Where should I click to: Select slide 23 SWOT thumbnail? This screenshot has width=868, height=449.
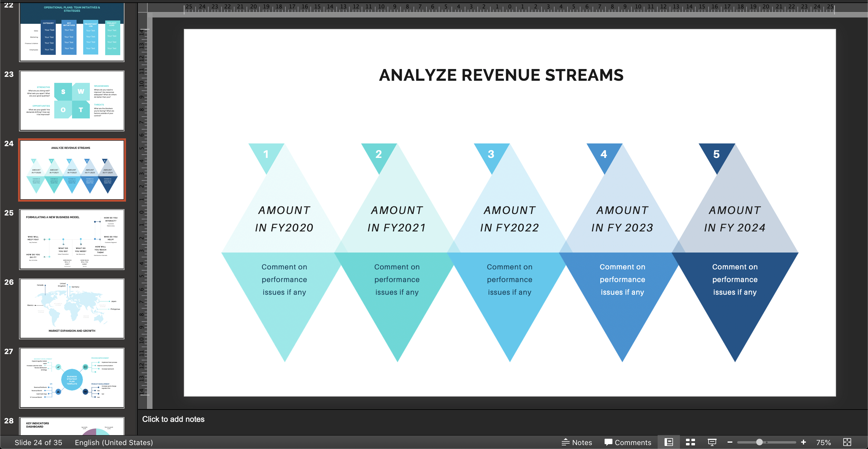click(72, 101)
